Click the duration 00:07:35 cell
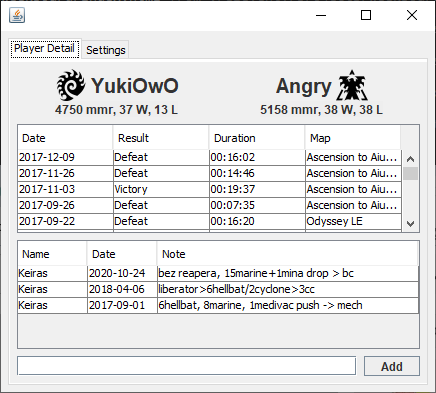436x393 pixels. (x=257, y=205)
